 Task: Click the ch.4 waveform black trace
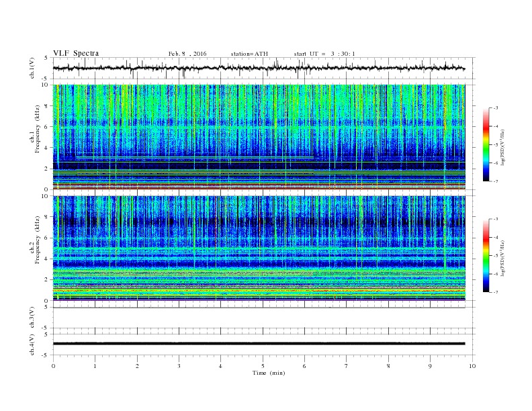click(x=259, y=344)
